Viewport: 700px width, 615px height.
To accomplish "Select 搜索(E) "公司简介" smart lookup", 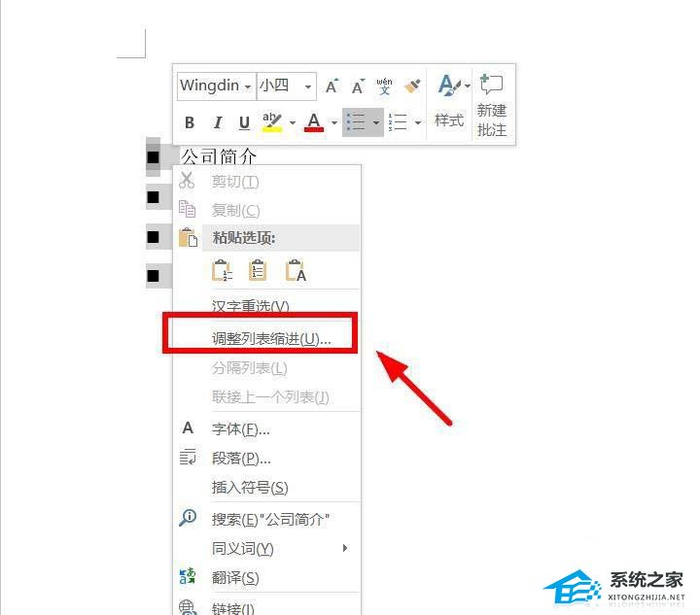I will [x=267, y=519].
